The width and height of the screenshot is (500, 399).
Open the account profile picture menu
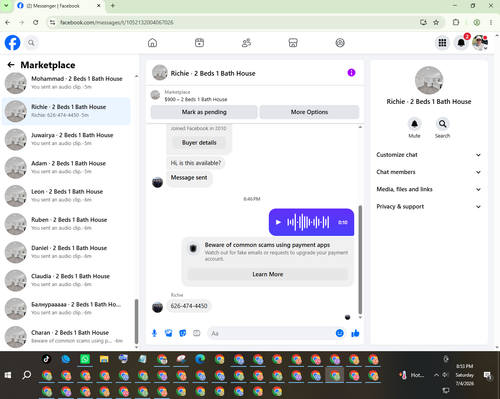480,43
